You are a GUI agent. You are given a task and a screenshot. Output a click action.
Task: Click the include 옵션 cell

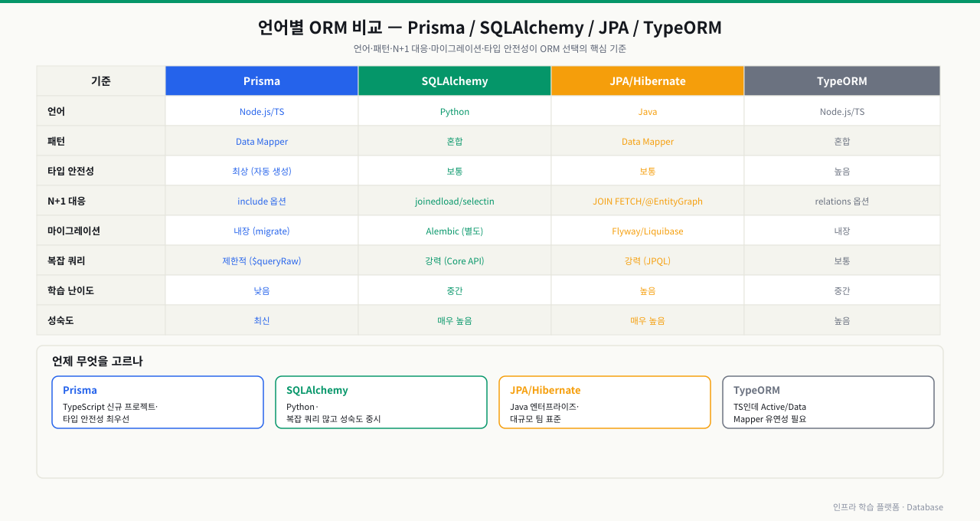262,201
